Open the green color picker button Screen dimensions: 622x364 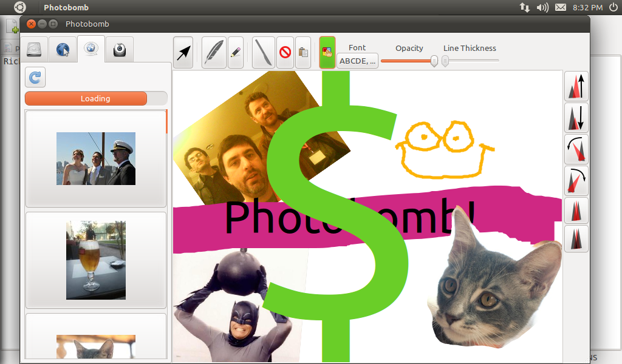pyautogui.click(x=327, y=52)
